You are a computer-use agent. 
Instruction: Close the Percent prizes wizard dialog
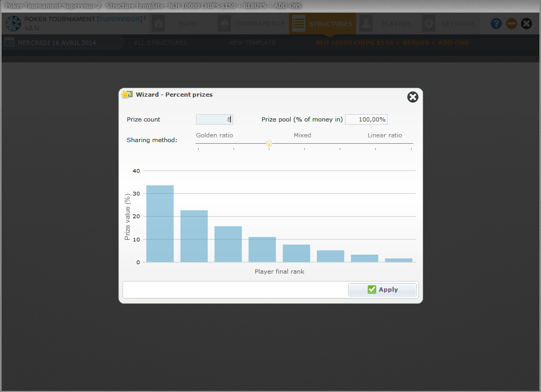point(413,97)
